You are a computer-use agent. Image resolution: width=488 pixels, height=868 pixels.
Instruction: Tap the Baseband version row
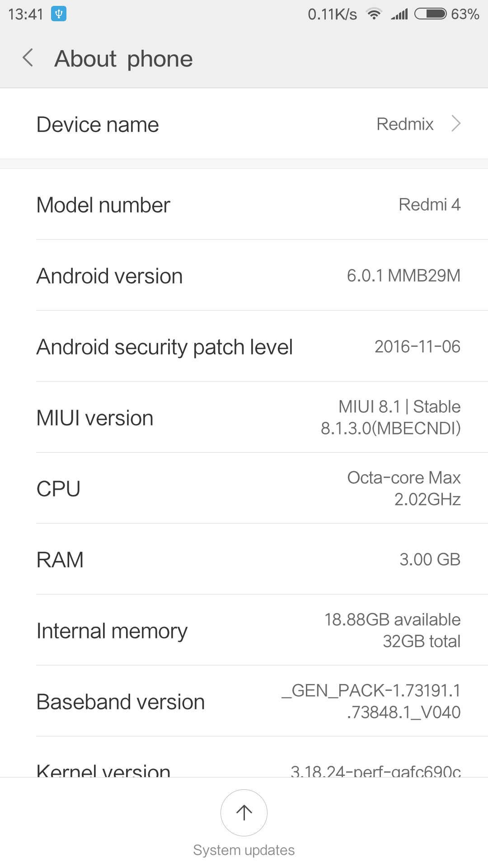click(x=244, y=701)
